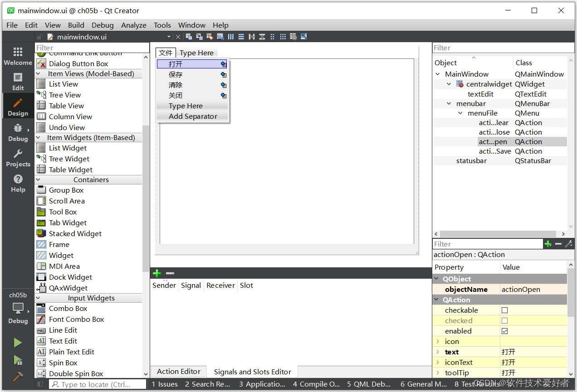Select the Design mode icon
The image size is (577, 392).
click(18, 107)
